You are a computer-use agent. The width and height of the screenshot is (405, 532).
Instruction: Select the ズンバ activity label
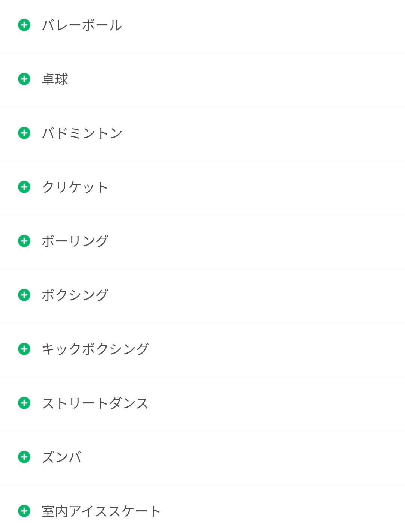pos(62,457)
